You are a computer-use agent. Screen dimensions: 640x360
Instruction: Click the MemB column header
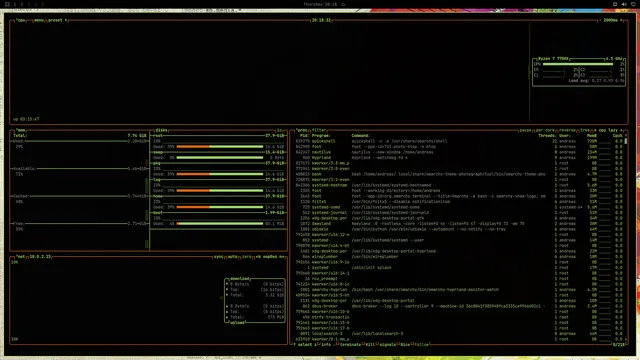click(591, 136)
